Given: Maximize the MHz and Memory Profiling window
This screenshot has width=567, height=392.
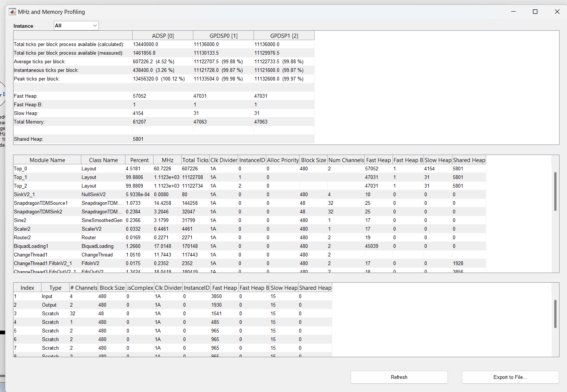Looking at the screenshot, I should pyautogui.click(x=535, y=12).
